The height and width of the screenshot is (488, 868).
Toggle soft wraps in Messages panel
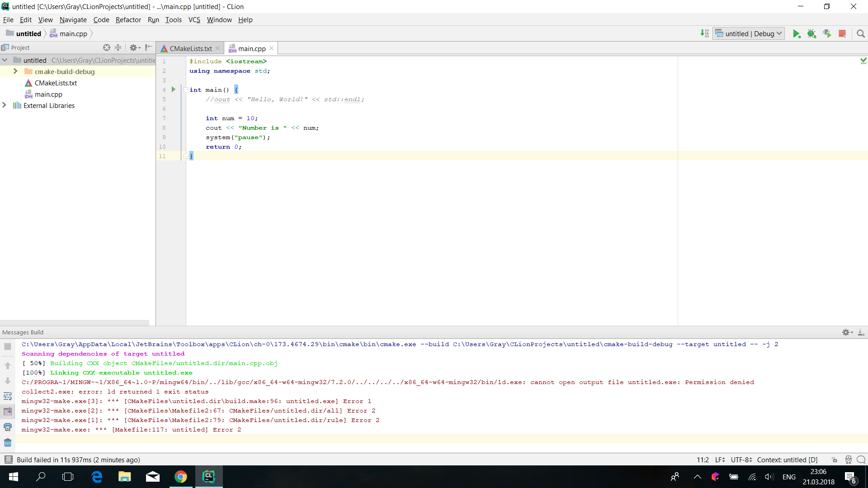(8, 396)
